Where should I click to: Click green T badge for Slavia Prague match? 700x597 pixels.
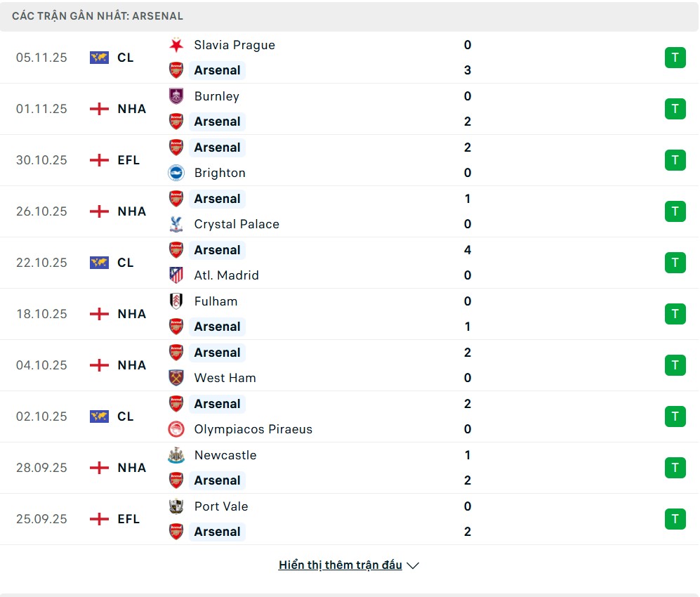[675, 58]
